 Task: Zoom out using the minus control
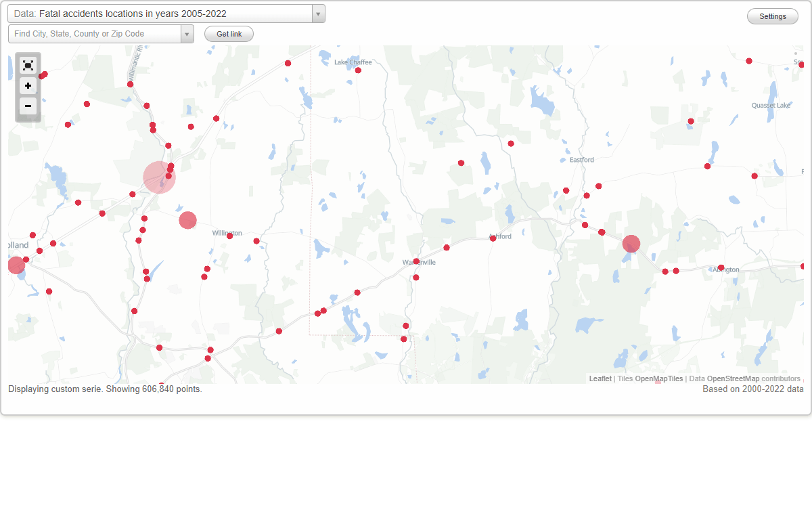28,106
